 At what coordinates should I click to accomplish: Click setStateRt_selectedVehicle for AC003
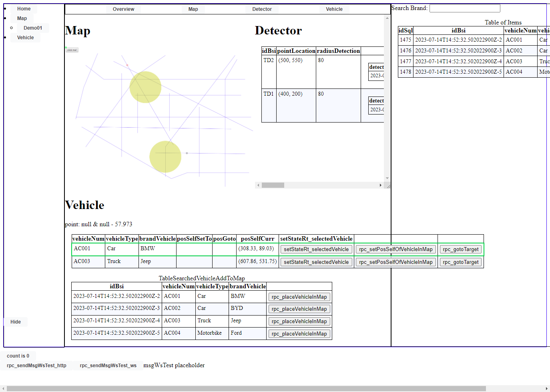click(316, 262)
